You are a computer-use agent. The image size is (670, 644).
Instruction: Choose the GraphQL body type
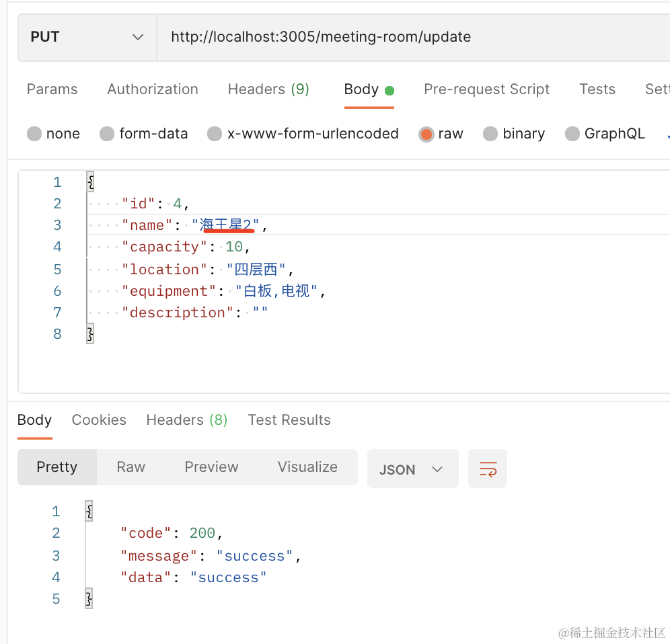point(572,134)
